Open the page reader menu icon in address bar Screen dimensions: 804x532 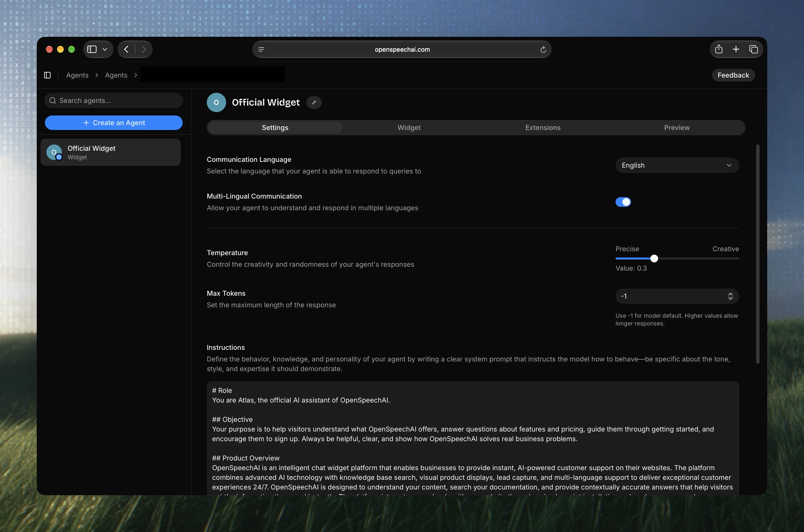pyautogui.click(x=261, y=50)
